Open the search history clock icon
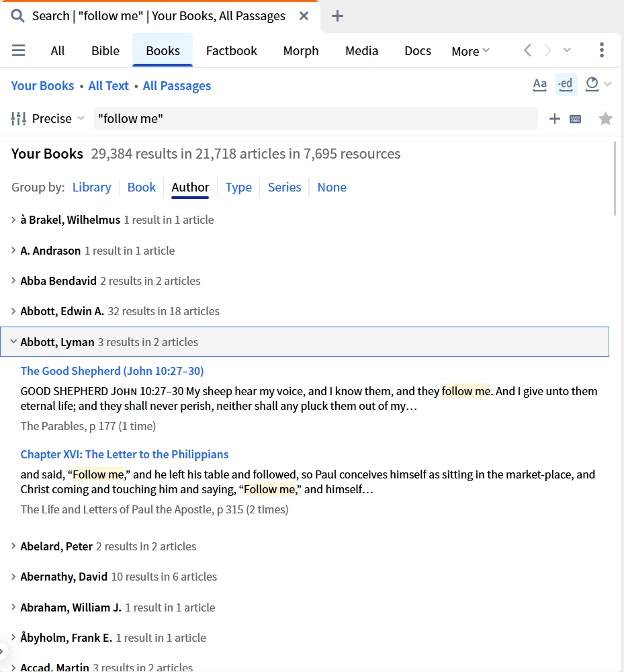Viewport: 624px width, 672px height. 592,84
